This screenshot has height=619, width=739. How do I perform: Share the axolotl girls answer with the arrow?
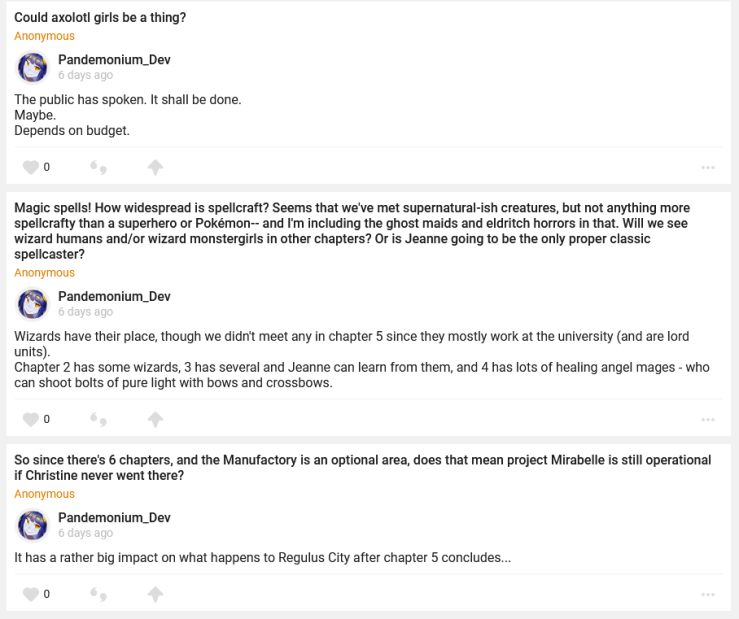[155, 167]
